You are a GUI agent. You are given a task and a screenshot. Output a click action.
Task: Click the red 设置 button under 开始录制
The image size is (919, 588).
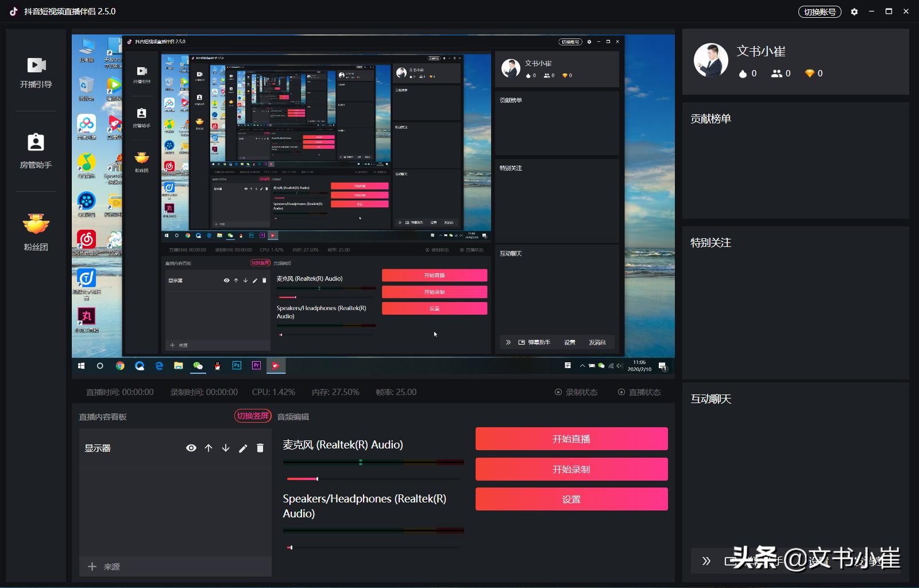[x=572, y=499]
